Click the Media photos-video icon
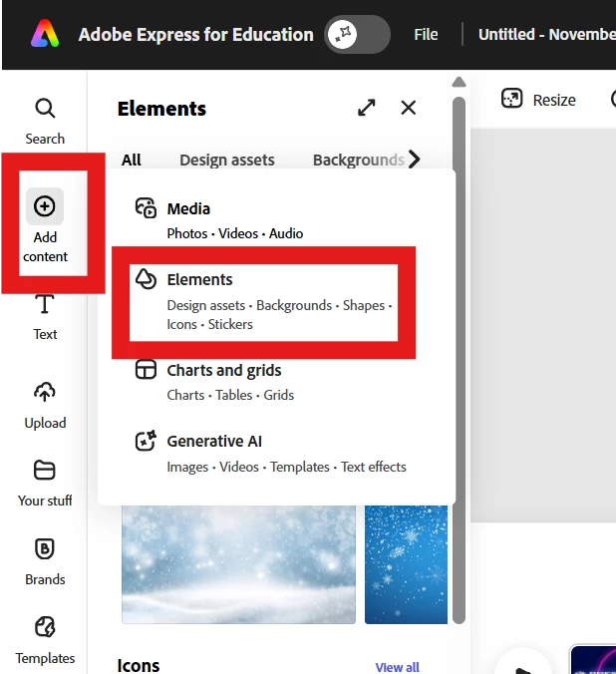 [146, 208]
